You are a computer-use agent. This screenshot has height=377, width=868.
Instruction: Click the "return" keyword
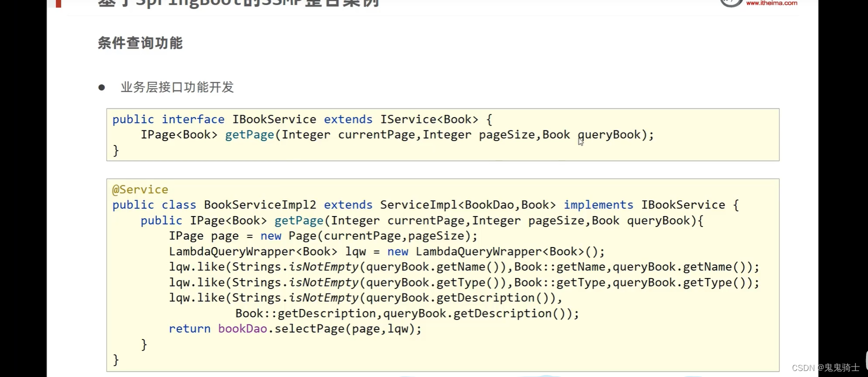point(189,329)
